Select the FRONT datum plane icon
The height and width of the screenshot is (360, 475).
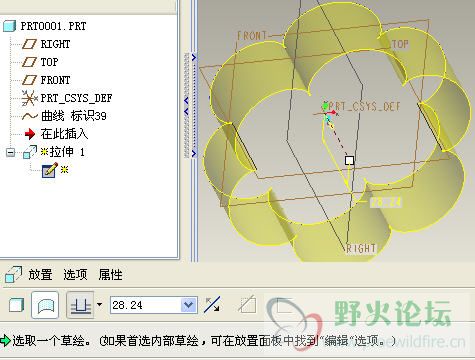(x=29, y=80)
